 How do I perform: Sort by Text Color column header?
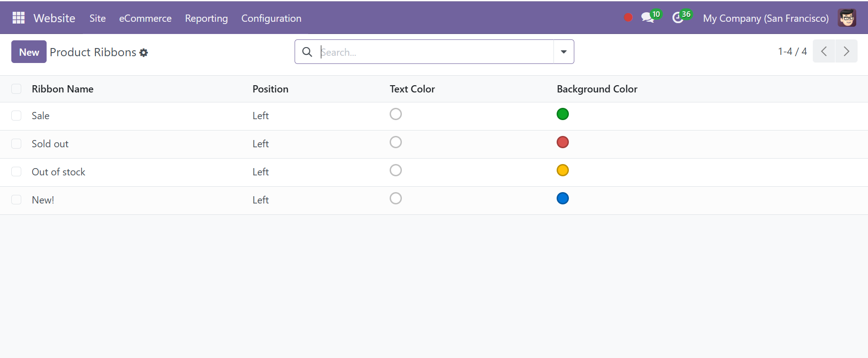[x=412, y=89]
